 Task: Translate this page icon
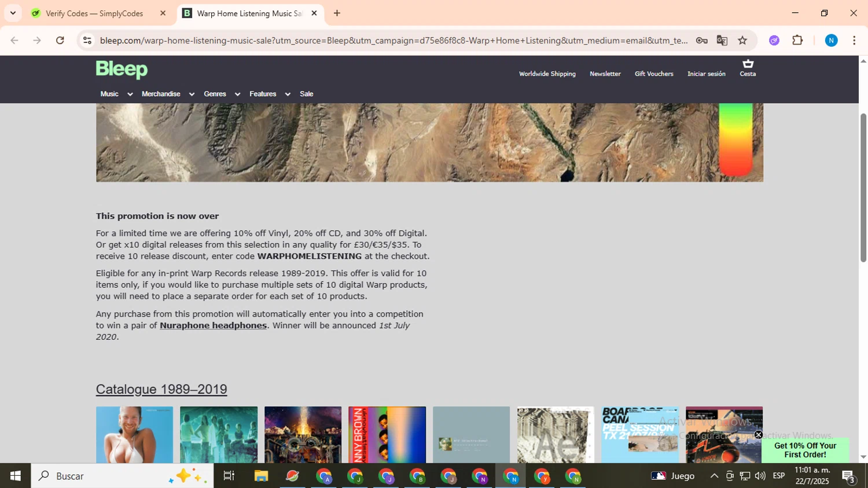722,41
